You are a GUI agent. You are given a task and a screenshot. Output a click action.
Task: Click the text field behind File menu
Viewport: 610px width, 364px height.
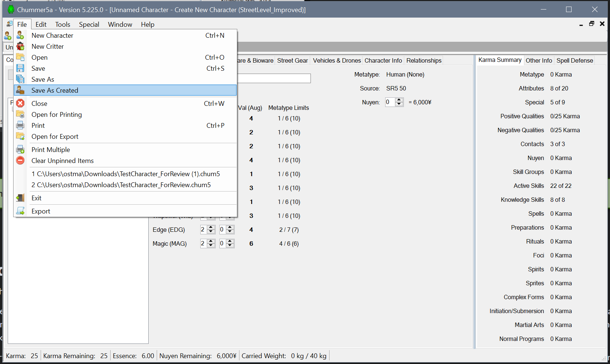[274, 78]
